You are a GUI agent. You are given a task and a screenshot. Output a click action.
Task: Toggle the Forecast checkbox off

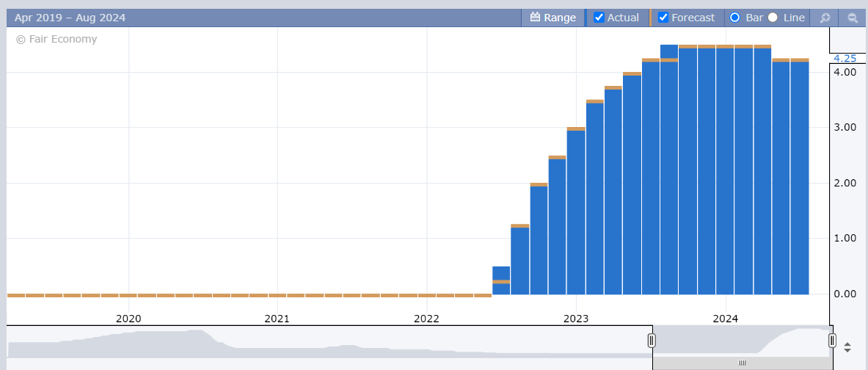click(x=663, y=18)
